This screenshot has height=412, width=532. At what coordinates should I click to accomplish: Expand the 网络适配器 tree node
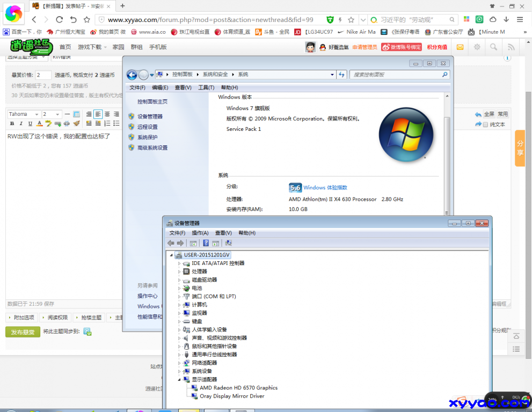(x=180, y=363)
